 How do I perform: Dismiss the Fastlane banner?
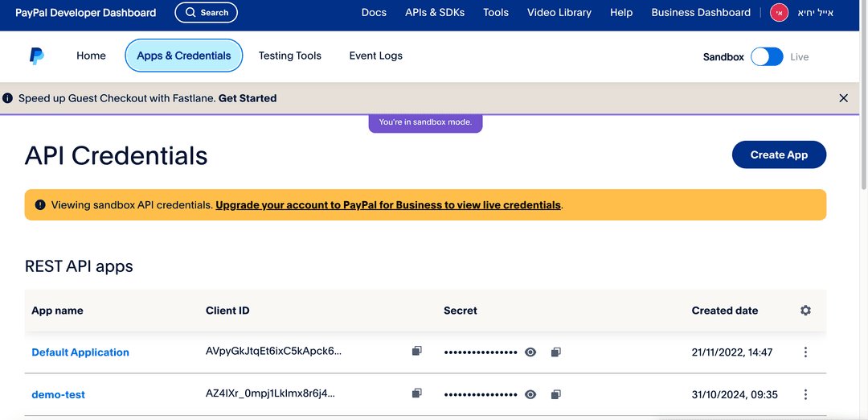[x=843, y=98]
